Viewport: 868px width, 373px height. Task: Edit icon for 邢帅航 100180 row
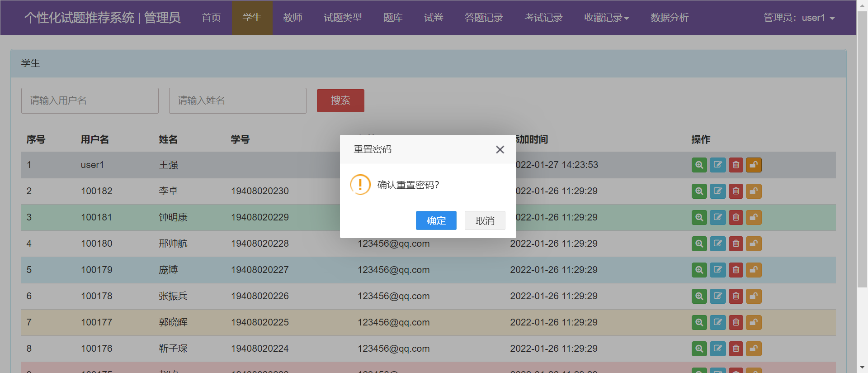tap(717, 244)
